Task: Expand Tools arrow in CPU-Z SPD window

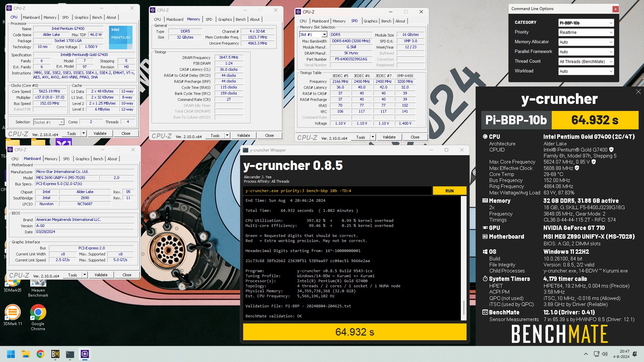Action: [x=373, y=137]
